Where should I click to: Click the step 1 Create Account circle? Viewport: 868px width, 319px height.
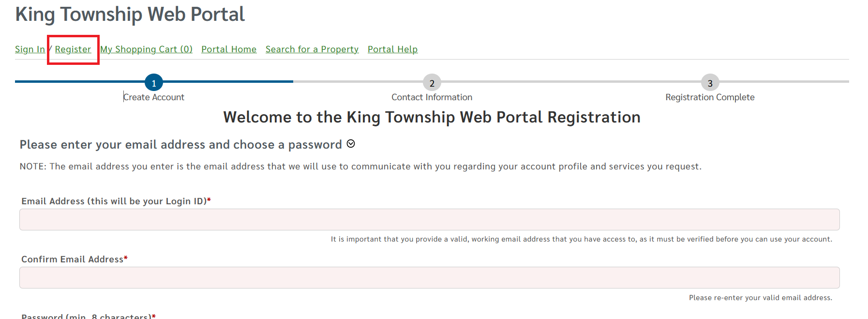(153, 82)
